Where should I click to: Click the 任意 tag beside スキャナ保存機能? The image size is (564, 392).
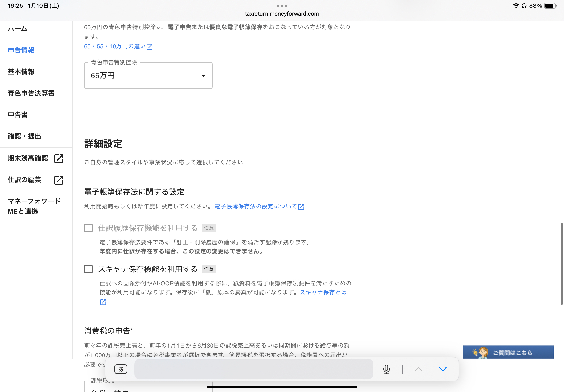[209, 269]
